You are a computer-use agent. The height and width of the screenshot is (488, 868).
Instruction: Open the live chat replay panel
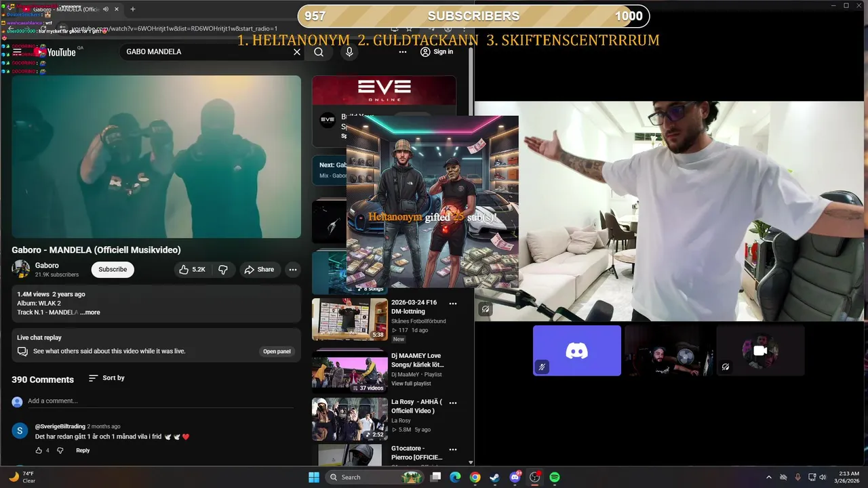pyautogui.click(x=277, y=351)
